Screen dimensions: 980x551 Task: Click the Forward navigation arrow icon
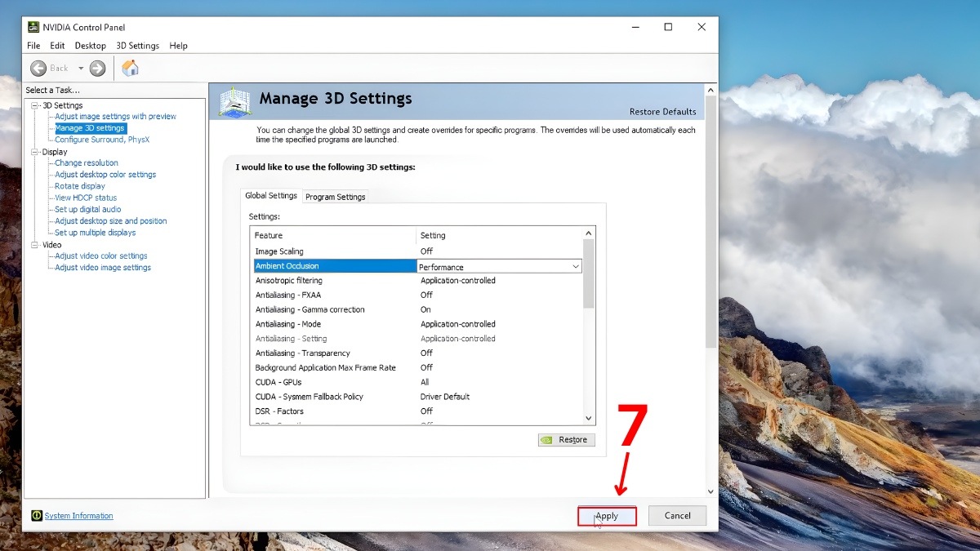coord(97,69)
